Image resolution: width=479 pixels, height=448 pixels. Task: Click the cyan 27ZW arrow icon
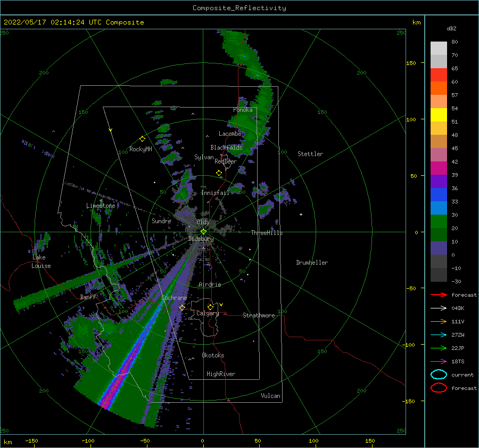[x=439, y=335]
